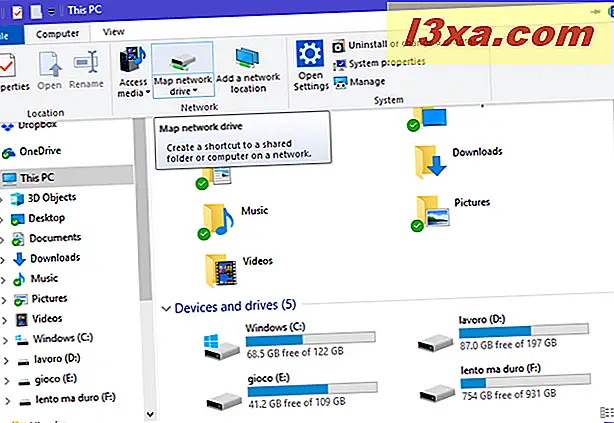Switch to the Computer ribbon tab
The image size is (614, 423).
click(x=58, y=34)
